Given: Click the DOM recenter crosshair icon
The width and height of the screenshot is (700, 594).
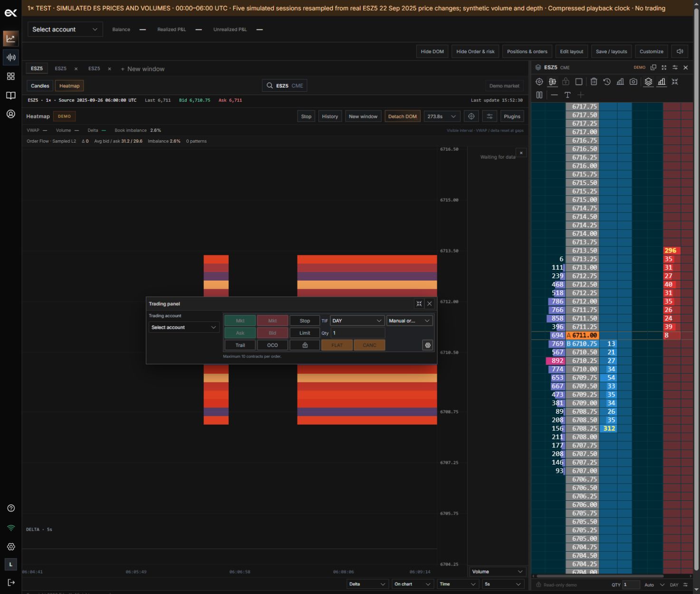Looking at the screenshot, I should [539, 82].
